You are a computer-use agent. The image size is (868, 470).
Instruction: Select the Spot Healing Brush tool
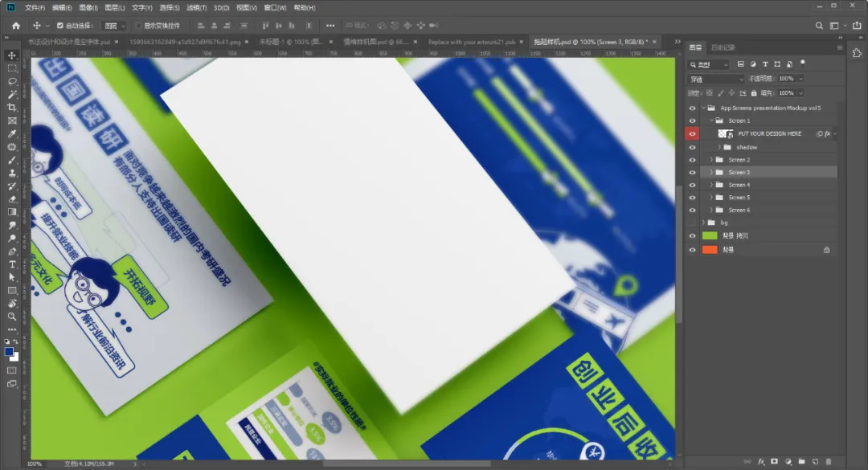point(11,147)
